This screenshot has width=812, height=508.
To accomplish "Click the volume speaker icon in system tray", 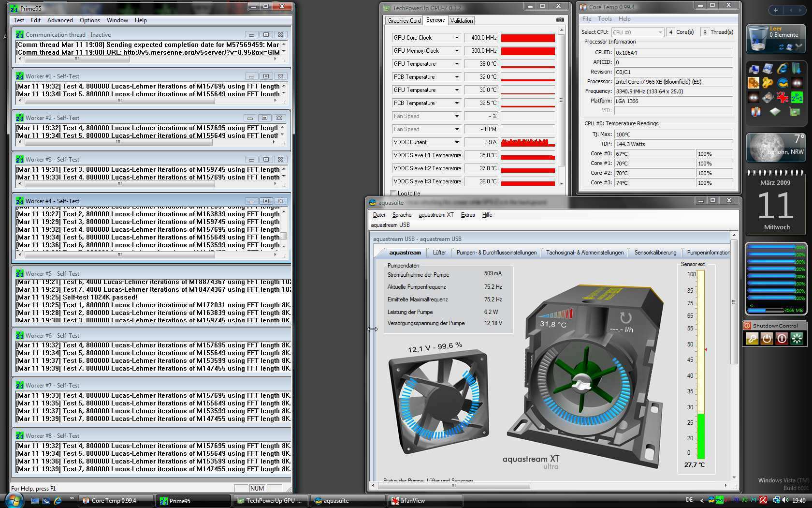I will (x=785, y=500).
